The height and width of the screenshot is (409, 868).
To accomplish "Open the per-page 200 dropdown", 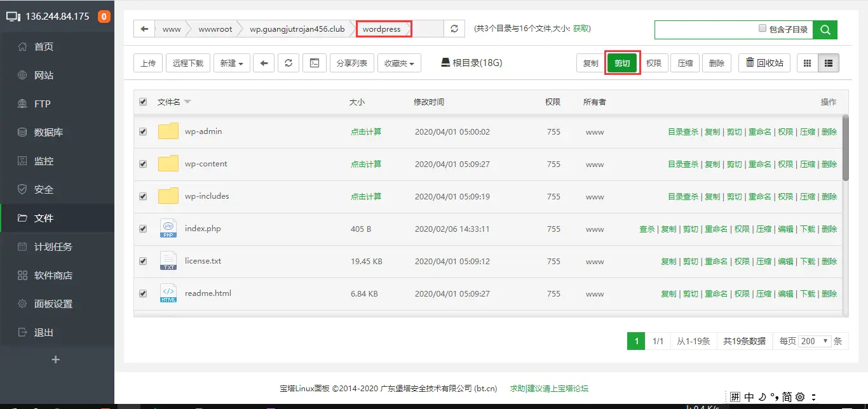I will click(815, 341).
